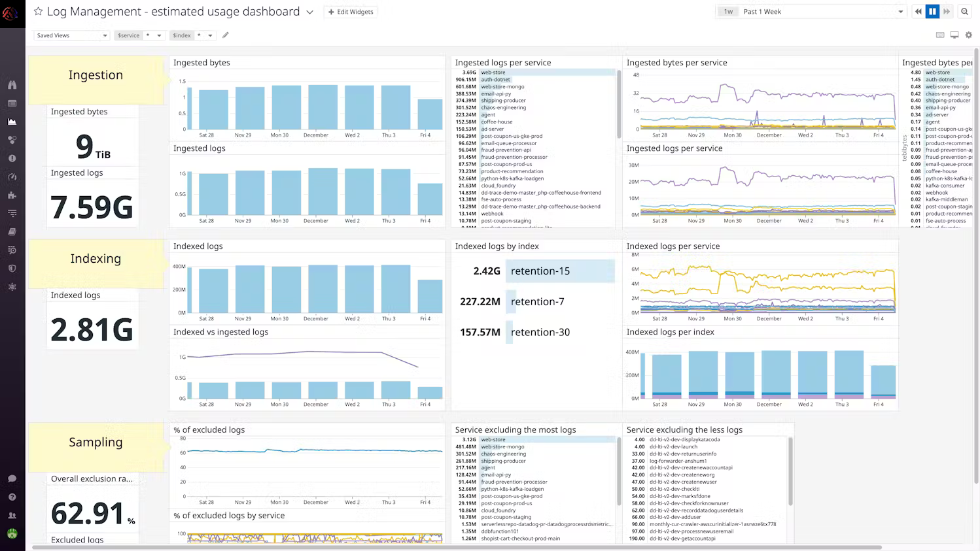Enter TV mode with monitor icon
The height and width of the screenshot is (551, 980).
click(x=954, y=35)
